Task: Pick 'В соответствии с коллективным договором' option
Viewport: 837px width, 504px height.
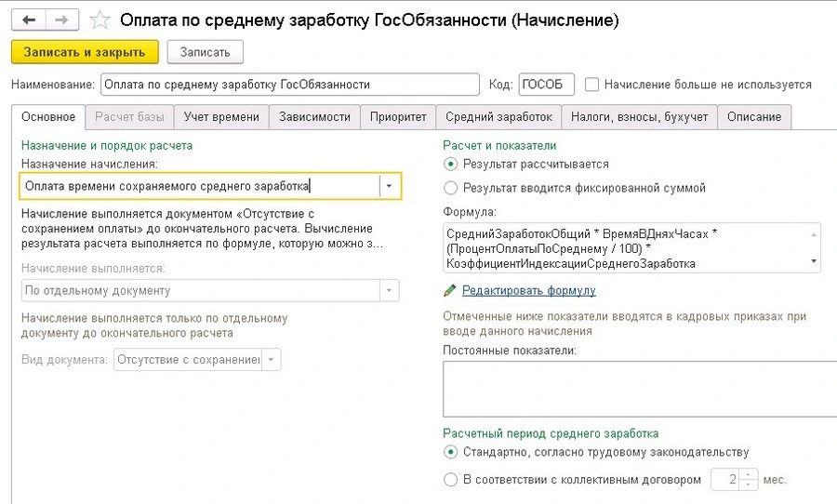Action: tap(451, 480)
